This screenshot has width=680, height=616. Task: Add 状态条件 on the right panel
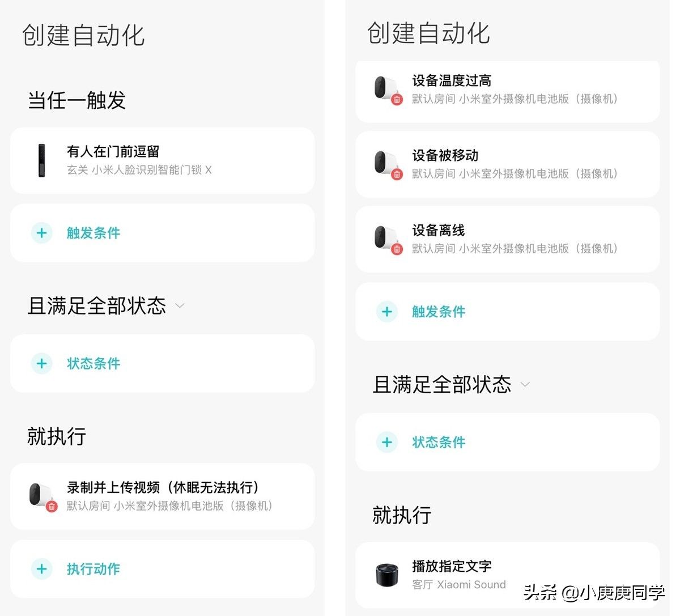(x=508, y=442)
